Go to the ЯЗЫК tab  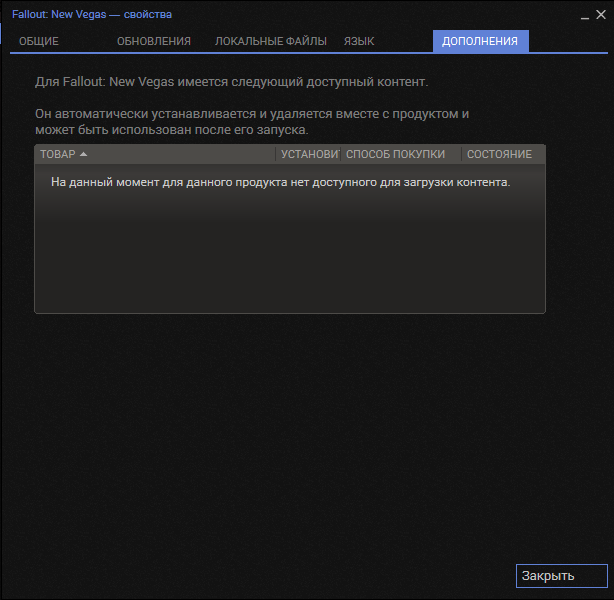pyautogui.click(x=359, y=41)
